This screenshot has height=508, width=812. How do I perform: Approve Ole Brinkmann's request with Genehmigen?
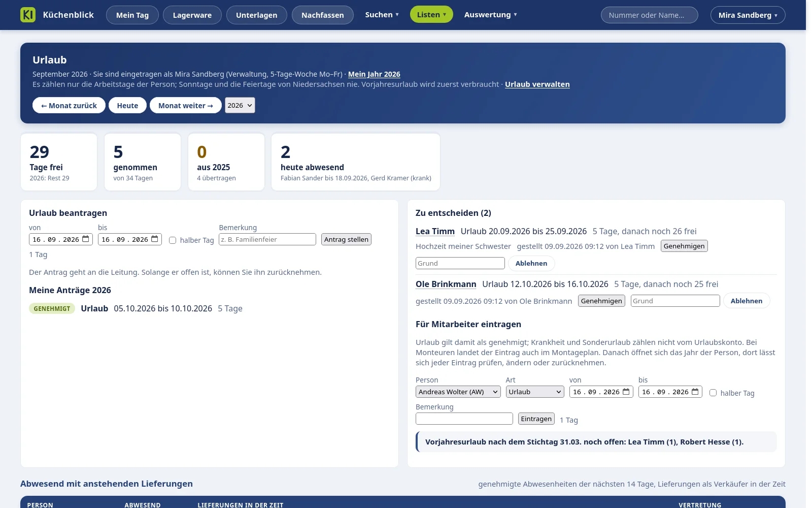pos(601,301)
